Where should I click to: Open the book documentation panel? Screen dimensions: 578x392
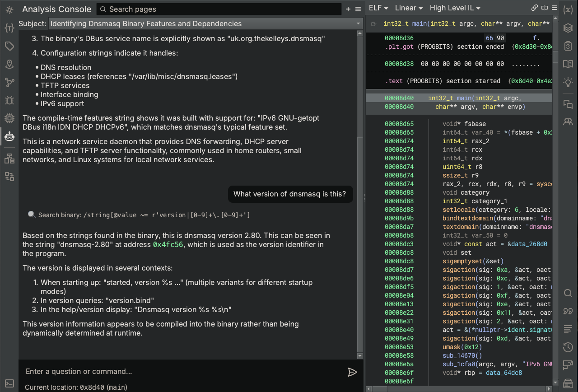[x=568, y=64]
